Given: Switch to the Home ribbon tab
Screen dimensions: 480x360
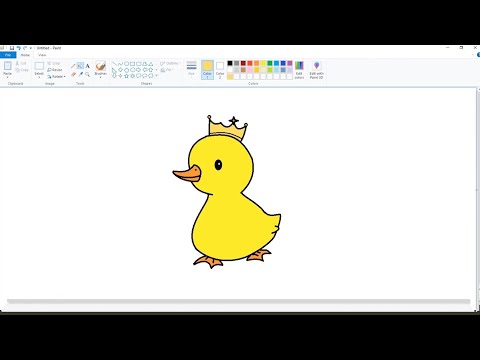Looking at the screenshot, I should click(25, 55).
